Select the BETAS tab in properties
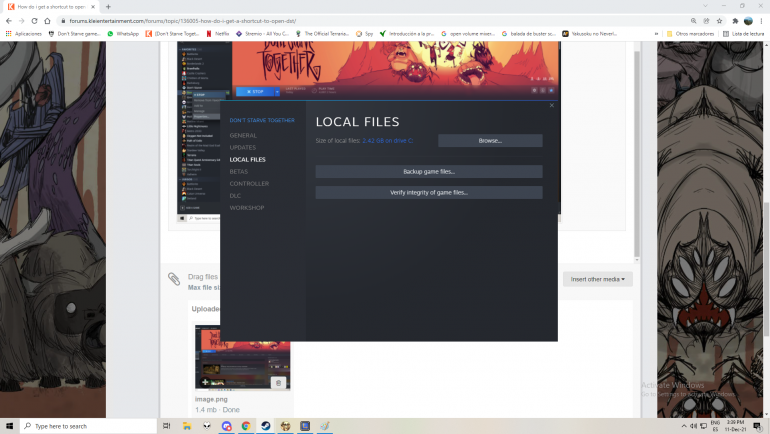The width and height of the screenshot is (770, 434). 239,171
